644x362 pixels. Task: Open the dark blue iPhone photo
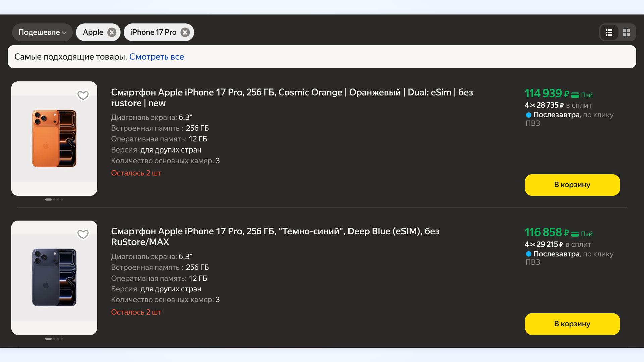pos(54,277)
